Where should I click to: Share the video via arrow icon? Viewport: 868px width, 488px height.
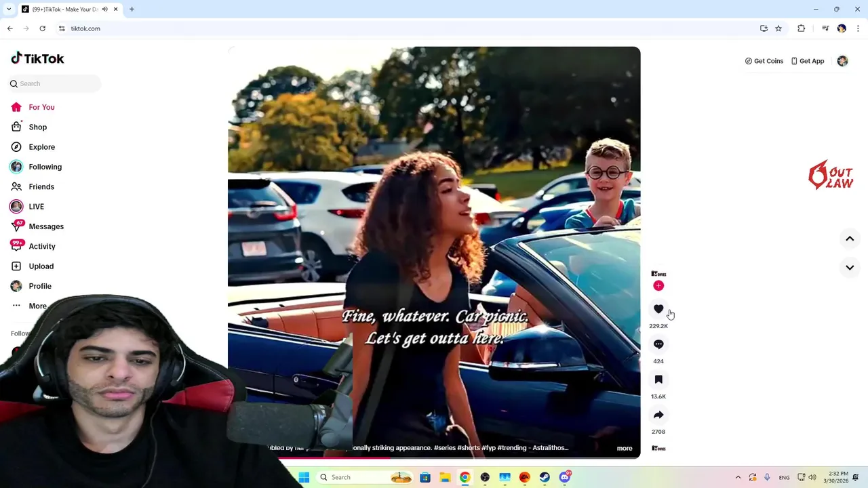click(x=658, y=415)
